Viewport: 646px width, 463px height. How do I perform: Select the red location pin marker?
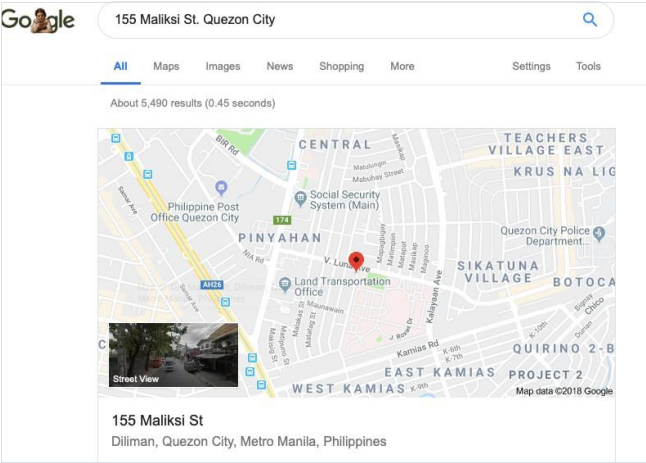(x=356, y=262)
